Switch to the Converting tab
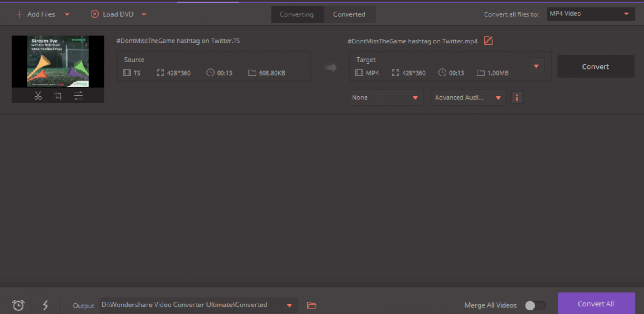This screenshot has height=314, width=644. pos(297,14)
